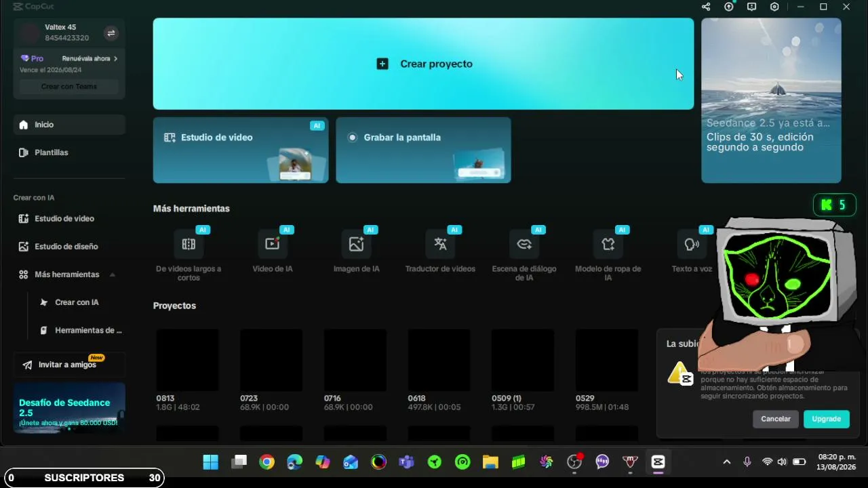Click the Pro badge in the account panel
This screenshot has height=488, width=868.
point(32,59)
